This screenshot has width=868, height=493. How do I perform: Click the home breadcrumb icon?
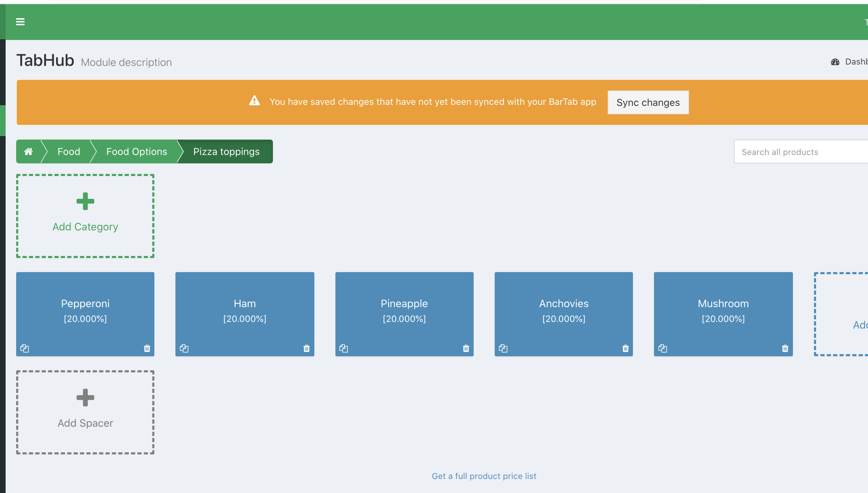click(x=28, y=151)
